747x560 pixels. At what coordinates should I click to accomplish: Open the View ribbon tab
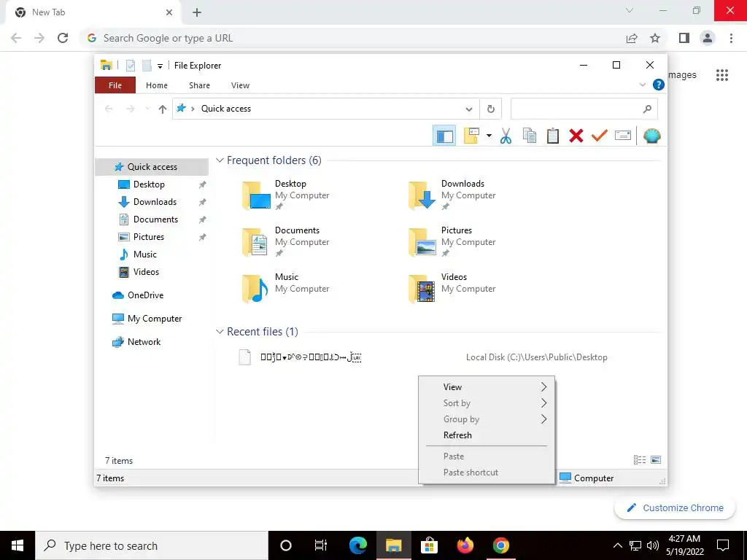point(240,85)
